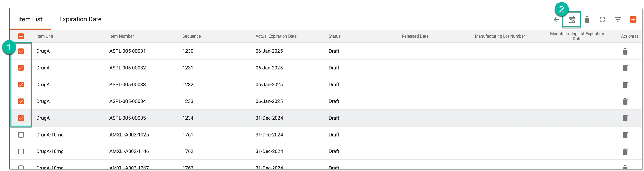The image size is (644, 171).
Task: Click the Actual Expiration Date column header
Action: [276, 36]
